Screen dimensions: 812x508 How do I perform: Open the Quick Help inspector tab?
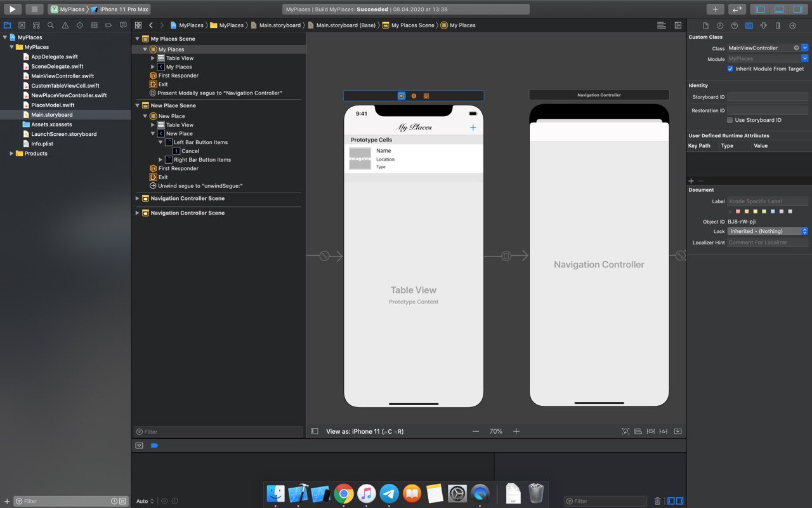pos(735,25)
